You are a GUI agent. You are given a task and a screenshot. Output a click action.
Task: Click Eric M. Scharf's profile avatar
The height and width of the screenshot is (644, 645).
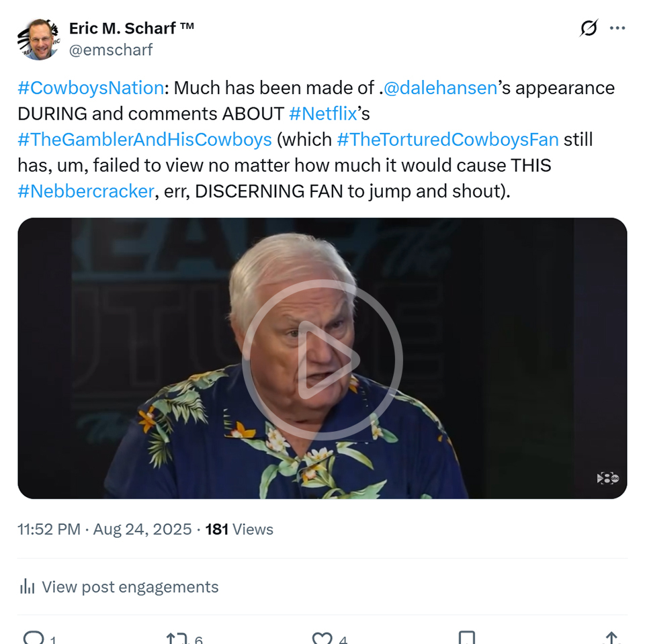[38, 39]
